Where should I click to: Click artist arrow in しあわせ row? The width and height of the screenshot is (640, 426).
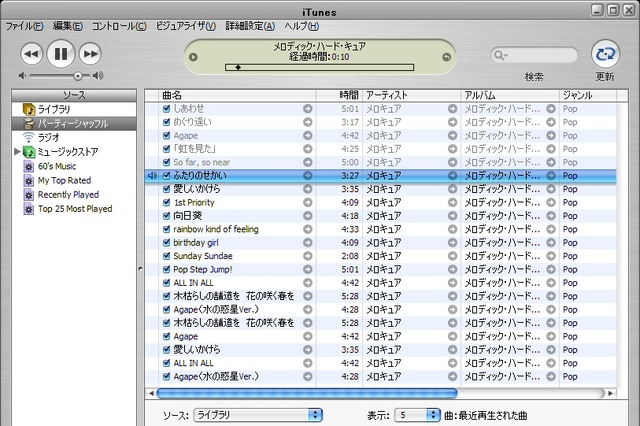(x=452, y=109)
